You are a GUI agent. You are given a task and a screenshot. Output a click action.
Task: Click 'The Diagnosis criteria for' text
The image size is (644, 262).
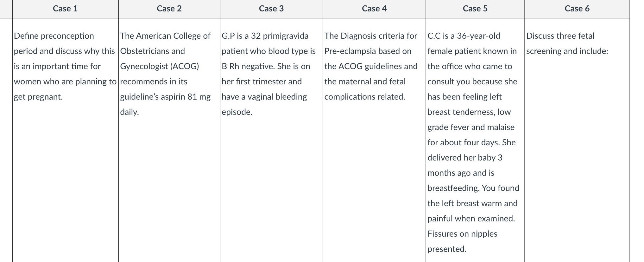pos(371,36)
